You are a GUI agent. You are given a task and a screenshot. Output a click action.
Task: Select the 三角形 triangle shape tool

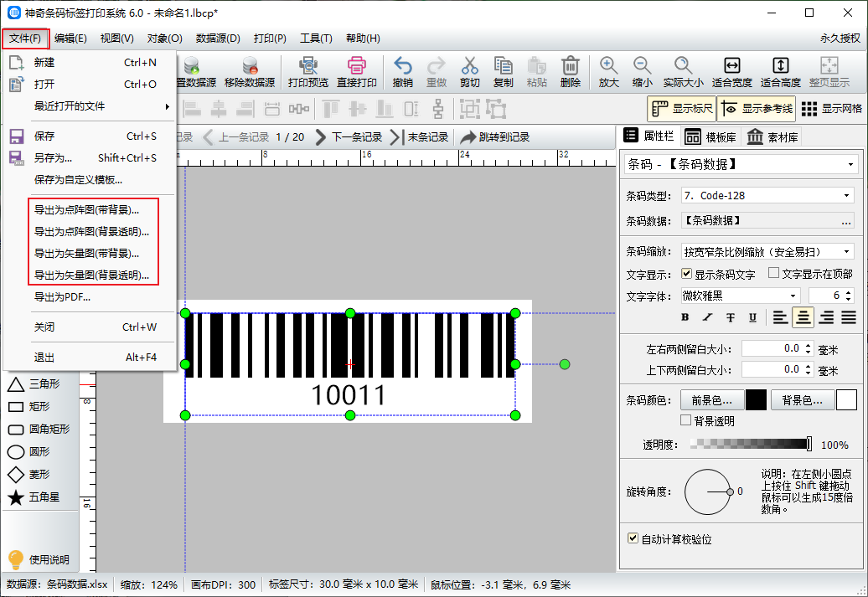pos(34,384)
